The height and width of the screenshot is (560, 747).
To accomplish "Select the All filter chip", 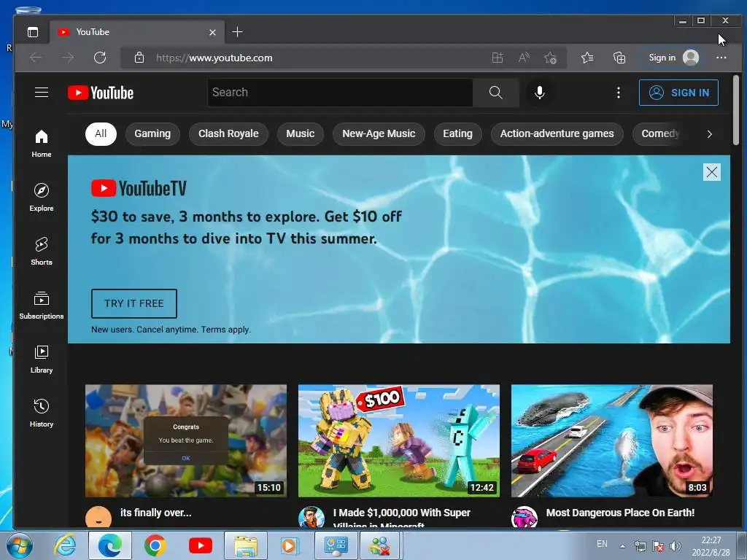I will 101,134.
